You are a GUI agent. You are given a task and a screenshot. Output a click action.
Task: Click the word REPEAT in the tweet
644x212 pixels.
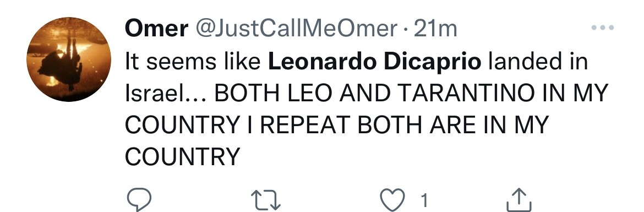point(305,125)
